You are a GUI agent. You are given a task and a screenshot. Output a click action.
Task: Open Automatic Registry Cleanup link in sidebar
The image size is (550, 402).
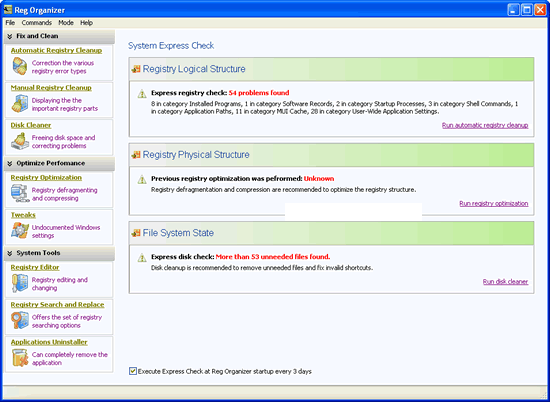pos(56,51)
